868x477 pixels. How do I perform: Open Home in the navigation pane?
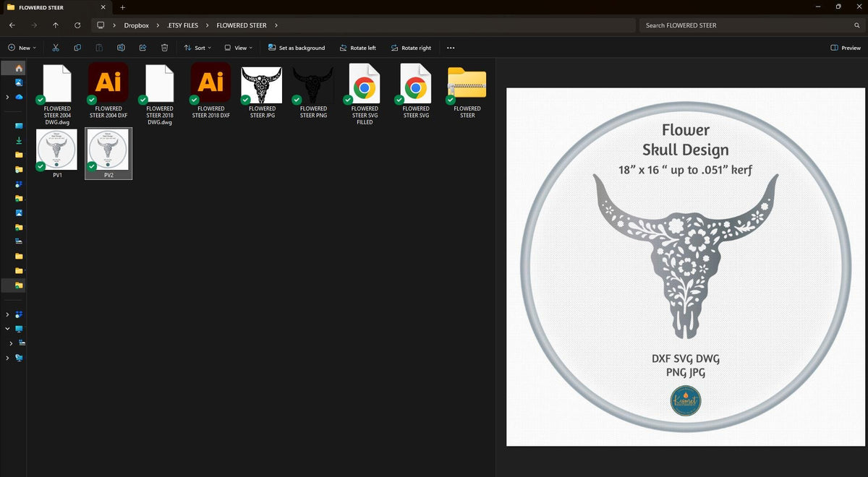(19, 68)
